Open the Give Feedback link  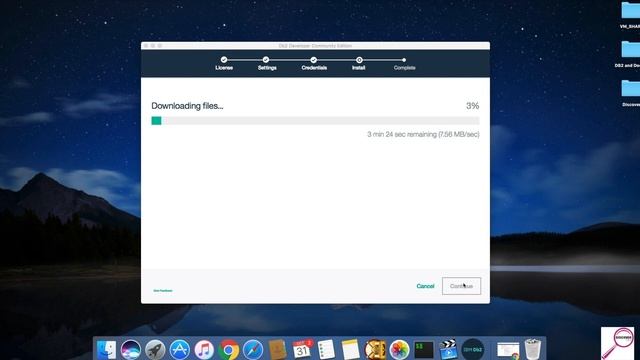(163, 291)
